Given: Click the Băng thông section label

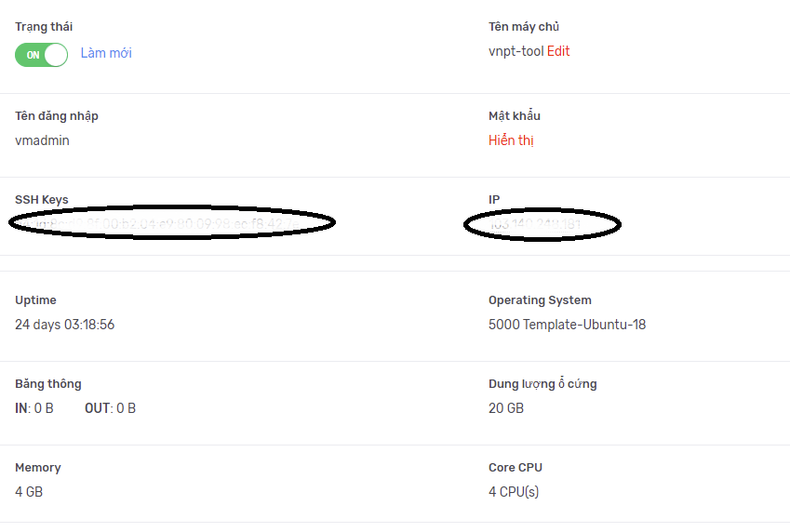Looking at the screenshot, I should click(x=48, y=384).
